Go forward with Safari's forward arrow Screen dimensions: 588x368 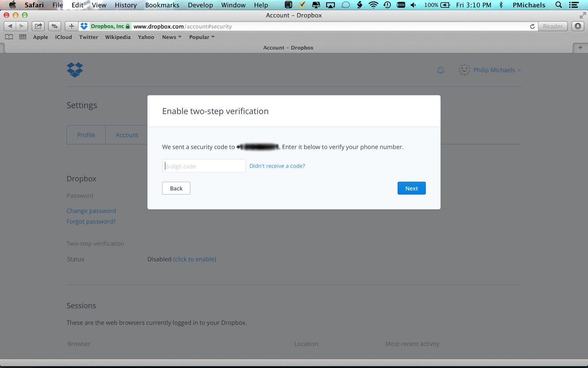[22, 26]
